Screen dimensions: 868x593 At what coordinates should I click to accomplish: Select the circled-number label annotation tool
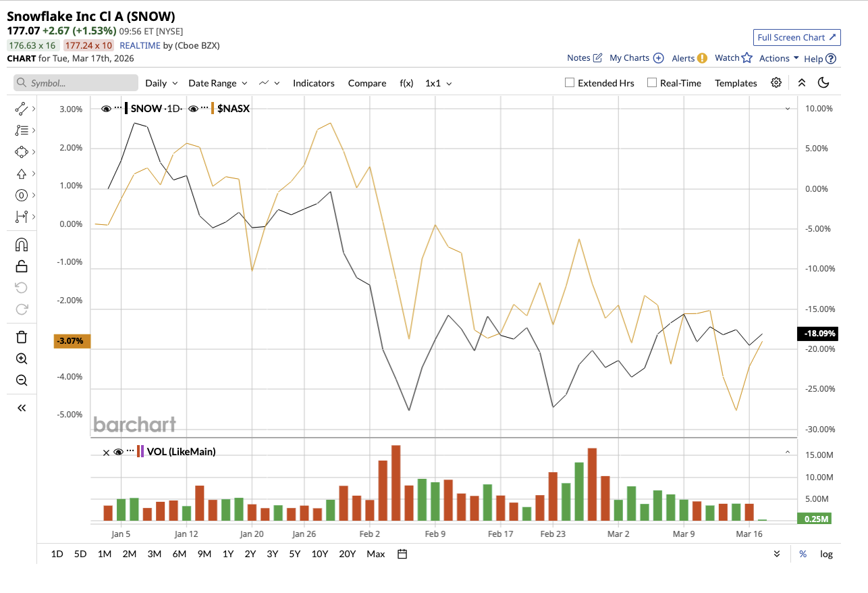(21, 195)
